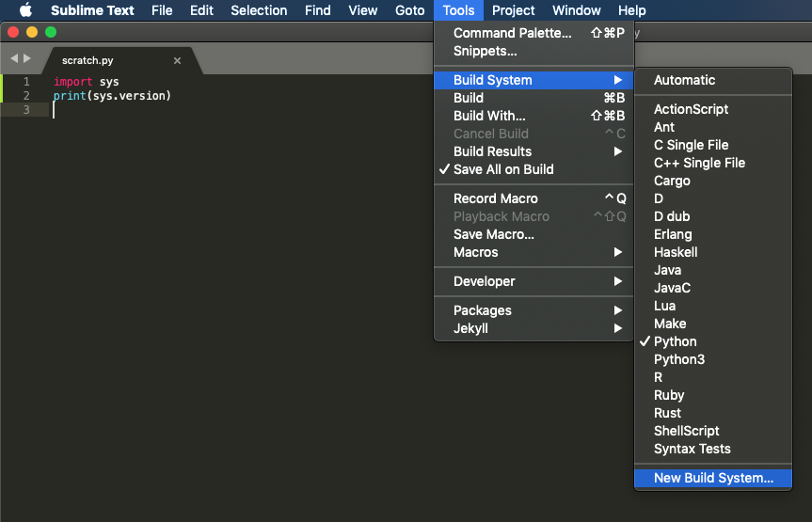Select Haskell build system
Viewport: 812px width, 522px height.
(713, 252)
